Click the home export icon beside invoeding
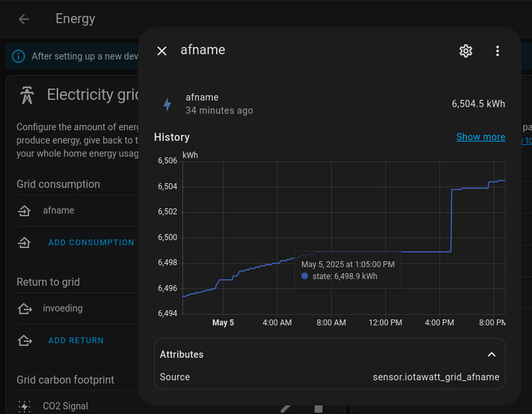 [25, 309]
